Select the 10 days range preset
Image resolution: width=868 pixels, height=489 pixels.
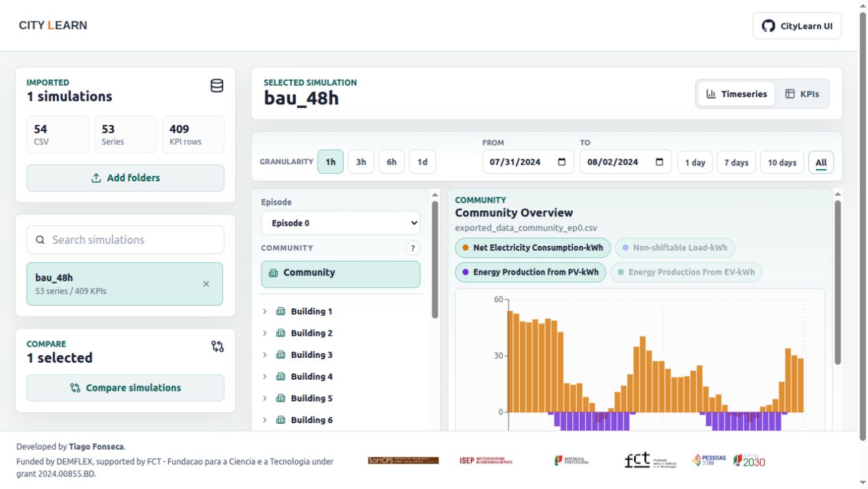(x=782, y=163)
